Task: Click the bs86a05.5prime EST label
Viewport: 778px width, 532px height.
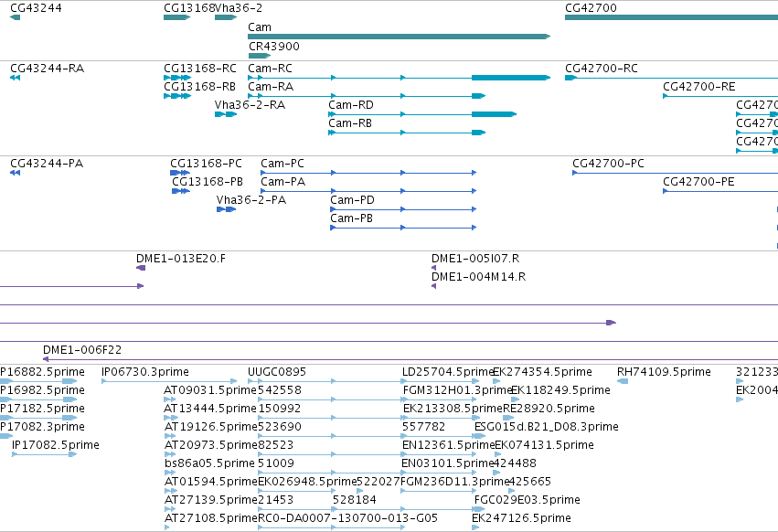Action: click(x=209, y=463)
